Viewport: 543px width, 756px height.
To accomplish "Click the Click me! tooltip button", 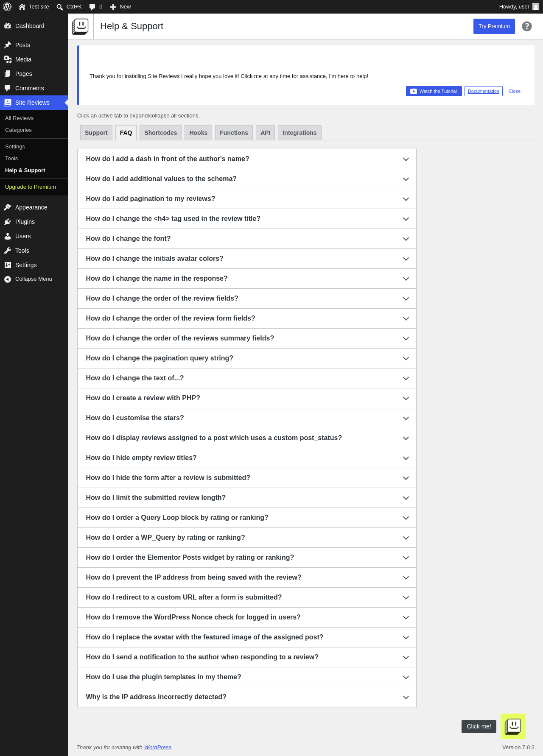I will click(x=479, y=726).
